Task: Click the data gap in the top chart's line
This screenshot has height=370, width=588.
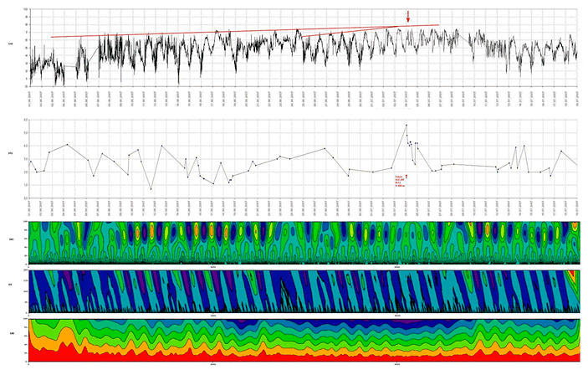Action: click(464, 39)
